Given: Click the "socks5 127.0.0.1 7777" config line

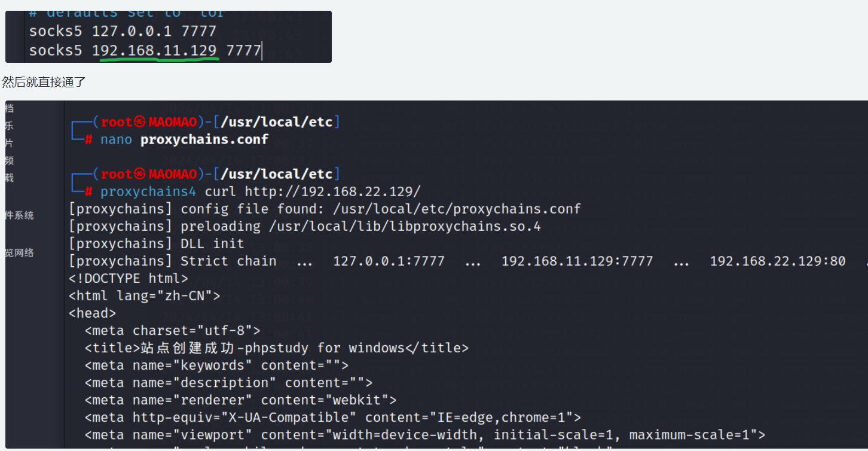Looking at the screenshot, I should coord(123,31).
